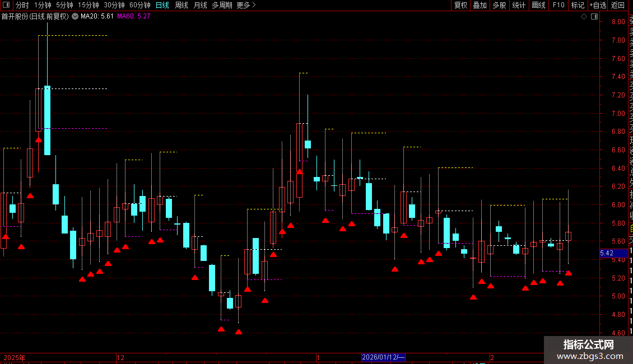Screen dimensions: 633x364
Task: Click the 8.00 price axis label
Action: click(618, 22)
